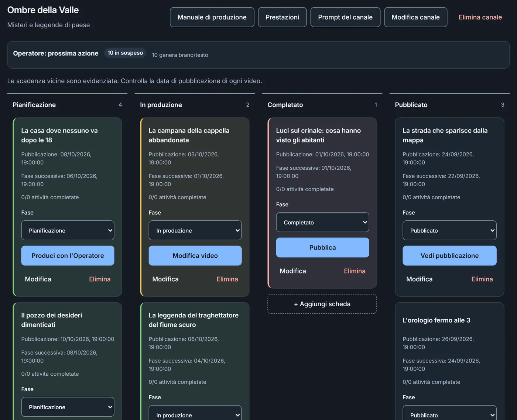
Task: Click Modifica on Luci sul crinale card
Action: 293,271
